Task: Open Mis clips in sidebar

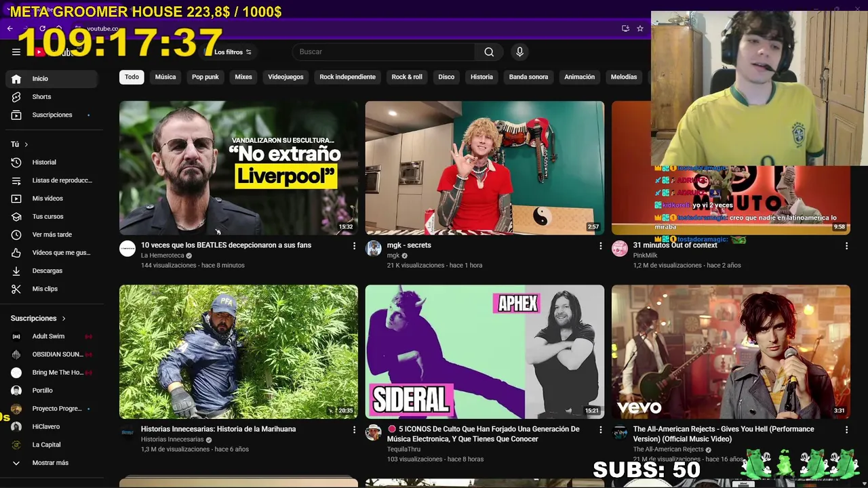Action: 52,289
